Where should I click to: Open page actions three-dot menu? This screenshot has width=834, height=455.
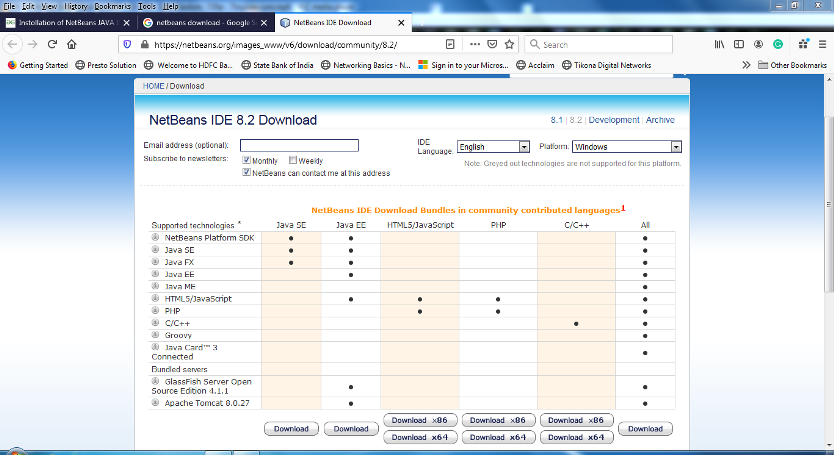475,44
